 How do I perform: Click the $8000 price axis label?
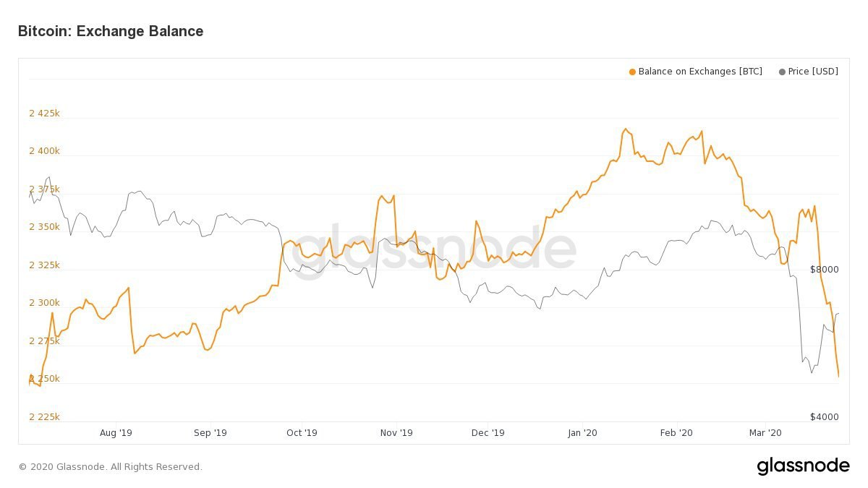point(824,270)
